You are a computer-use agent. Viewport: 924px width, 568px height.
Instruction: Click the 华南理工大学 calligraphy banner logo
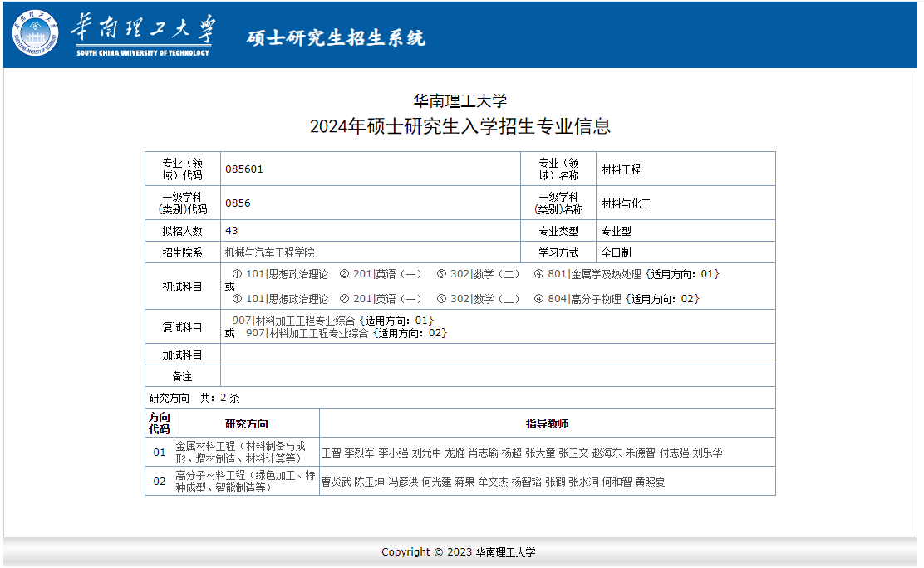[143, 35]
